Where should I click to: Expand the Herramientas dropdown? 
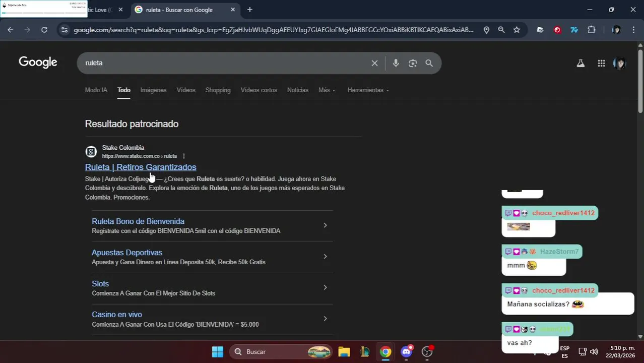[x=368, y=90]
